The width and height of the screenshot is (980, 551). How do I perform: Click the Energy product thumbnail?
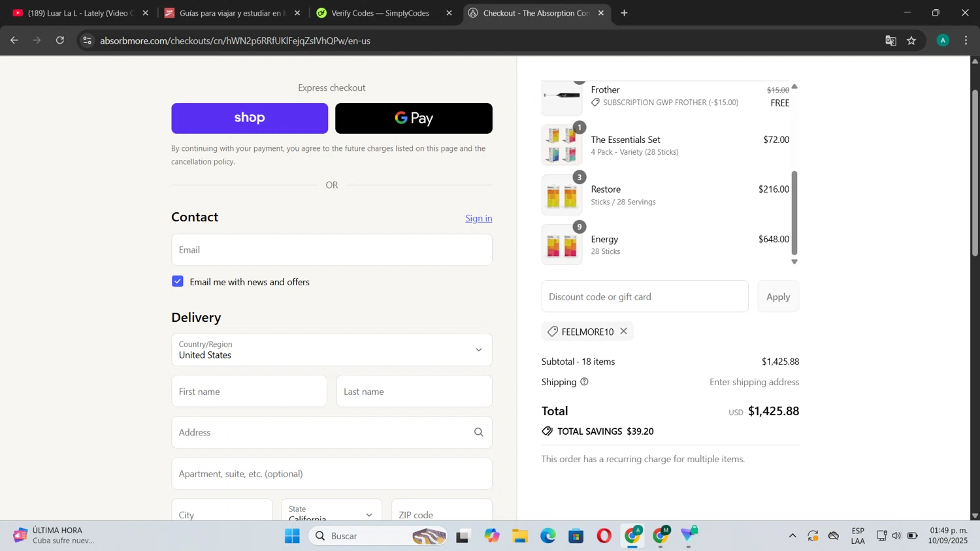point(562,244)
